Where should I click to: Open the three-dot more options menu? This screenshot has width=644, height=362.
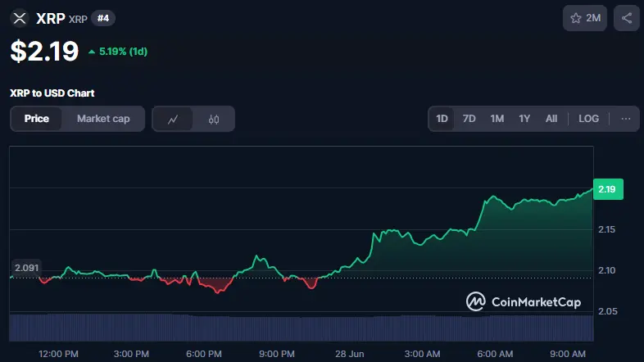tap(625, 119)
